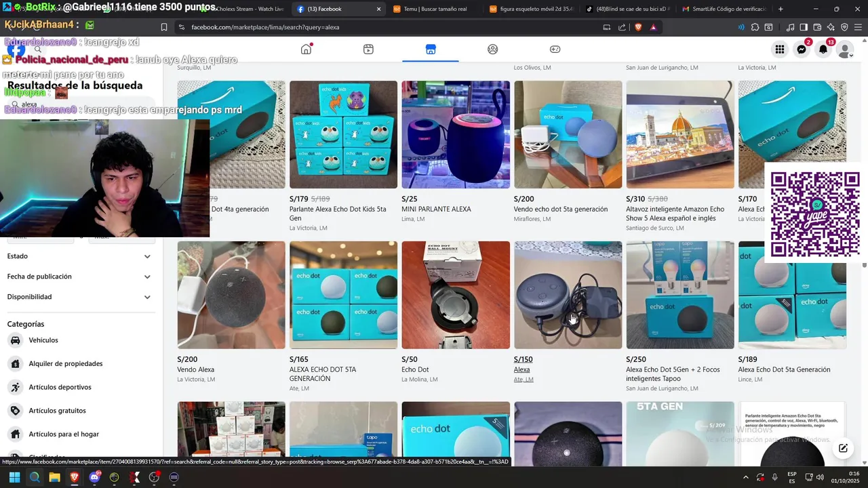
Task: Close the Facebook browser tab
Action: 378,9
